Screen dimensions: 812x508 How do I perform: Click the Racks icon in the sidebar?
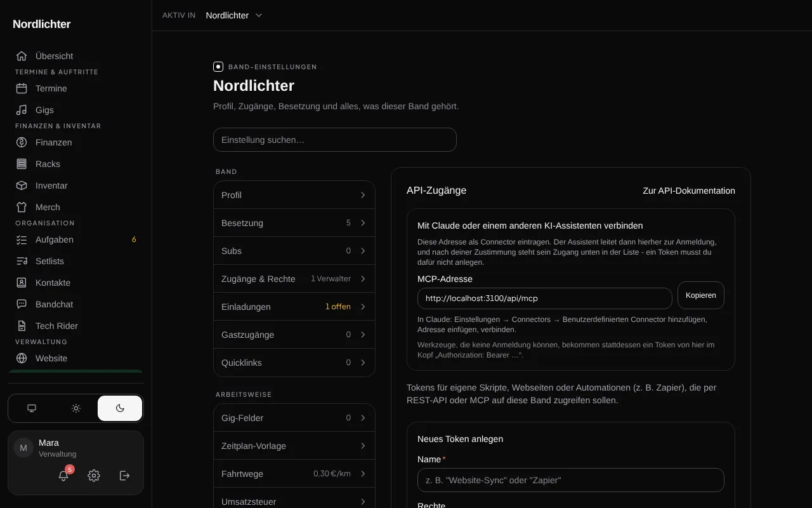pos(22,164)
